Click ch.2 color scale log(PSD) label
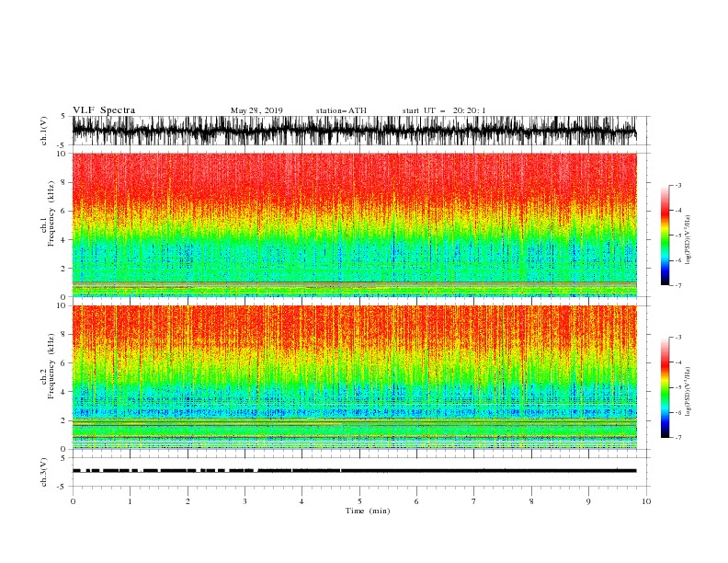728x563 pixels. point(688,392)
